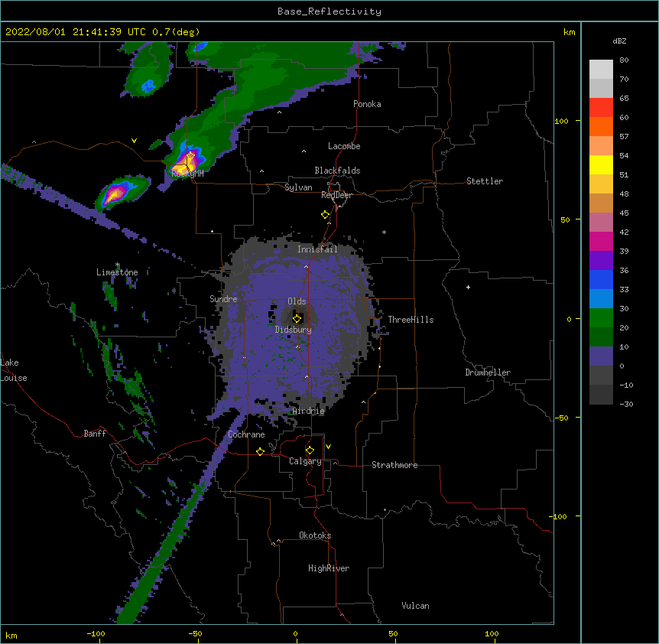Click the Vulcan label
This screenshot has height=644, width=659.
coord(415,606)
